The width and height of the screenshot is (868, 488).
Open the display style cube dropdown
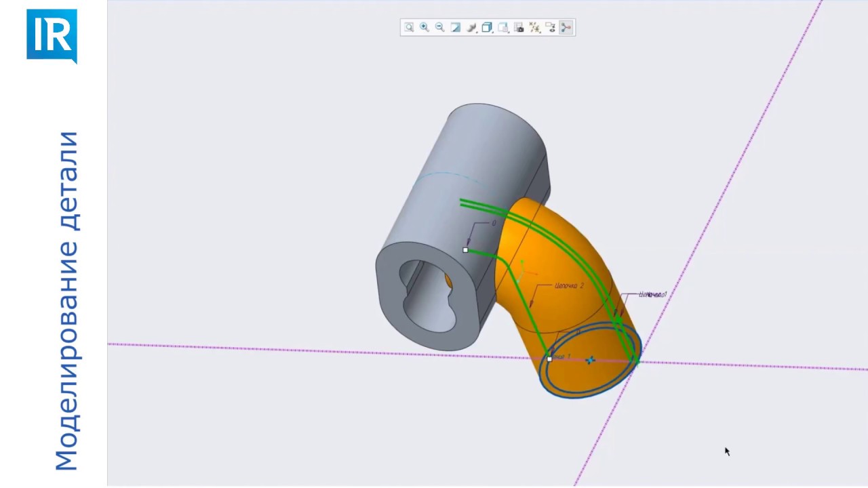coord(488,28)
